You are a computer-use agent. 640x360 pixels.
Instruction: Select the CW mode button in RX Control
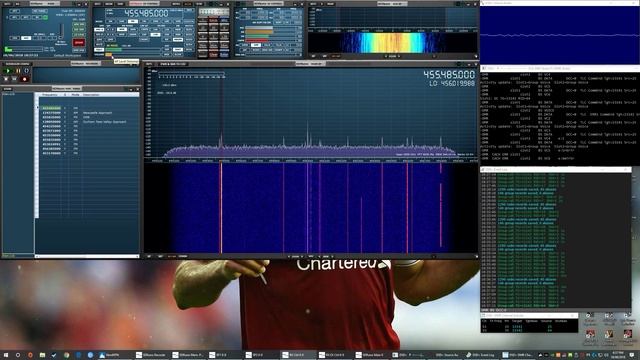[x=144, y=21]
